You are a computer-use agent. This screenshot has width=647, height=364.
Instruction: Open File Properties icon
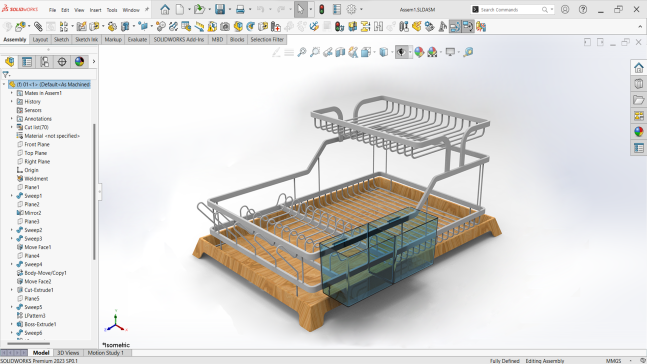337,9
